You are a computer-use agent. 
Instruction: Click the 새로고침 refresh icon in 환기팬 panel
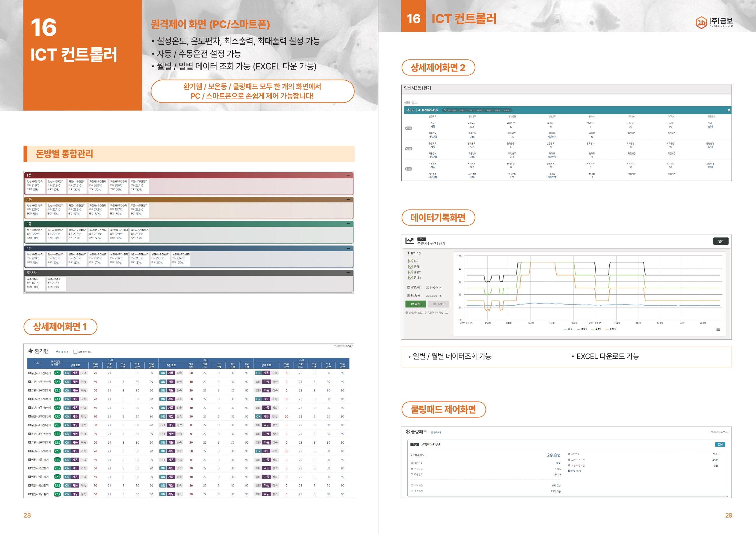click(335, 346)
